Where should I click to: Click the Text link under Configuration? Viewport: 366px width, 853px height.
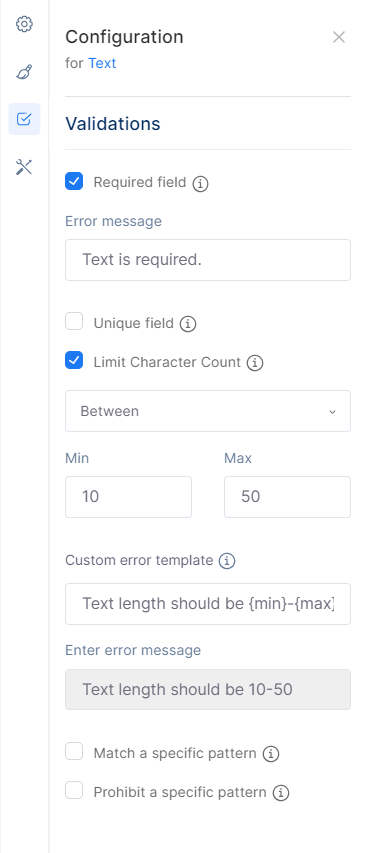coord(102,63)
